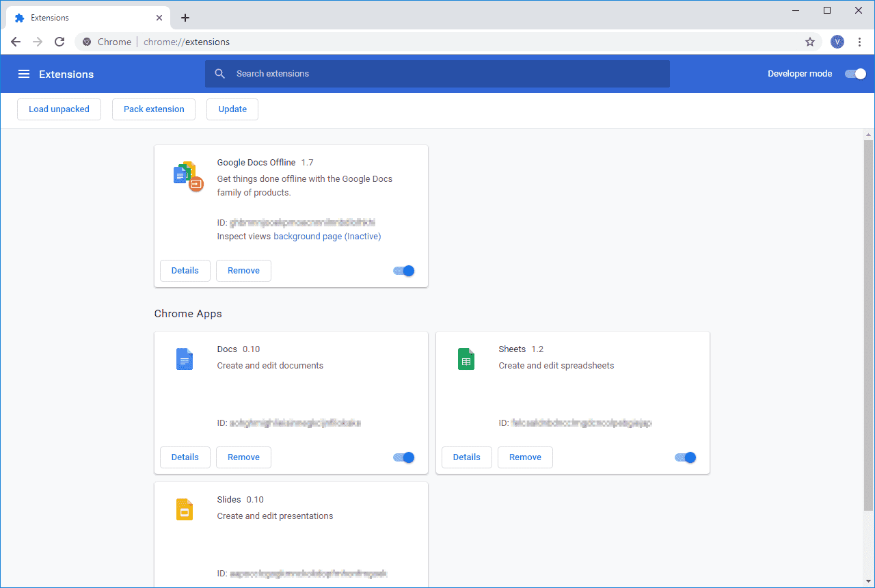This screenshot has width=875, height=588.
Task: Click 'Create and edit spreadsheets' description
Action: 556,366
